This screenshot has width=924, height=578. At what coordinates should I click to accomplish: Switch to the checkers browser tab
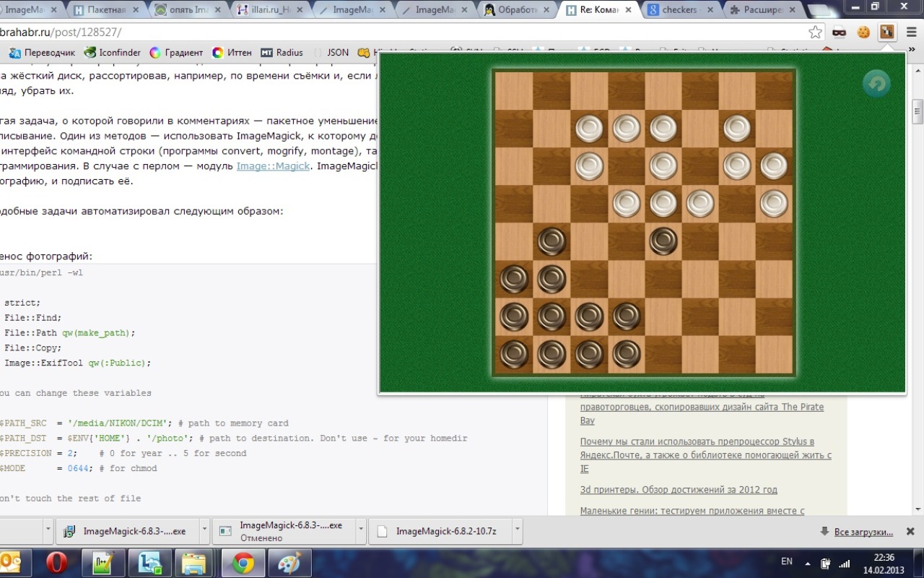point(679,10)
